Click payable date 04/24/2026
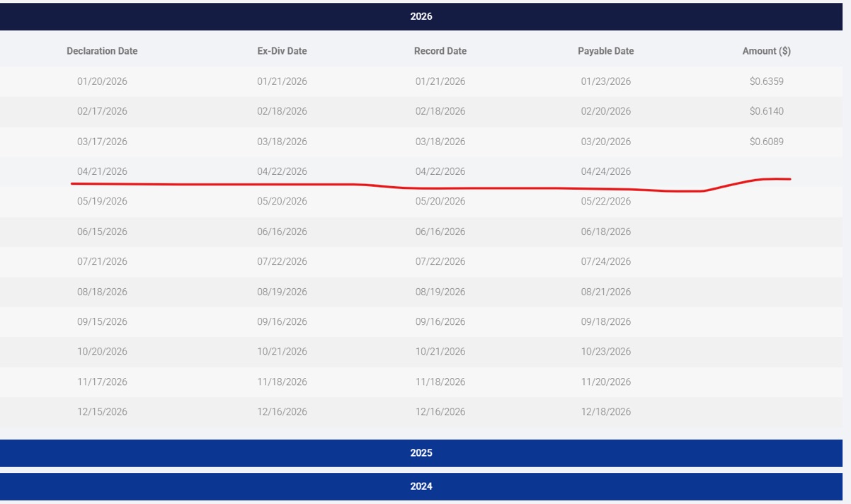 point(605,171)
